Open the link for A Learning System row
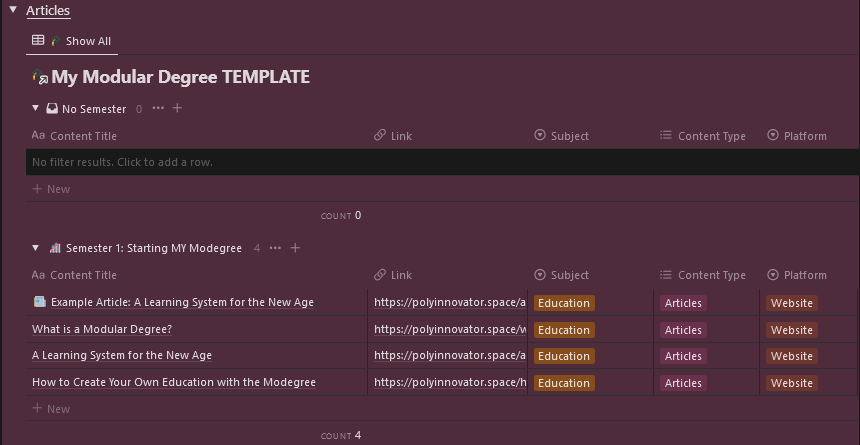This screenshot has height=445, width=860. pos(450,356)
